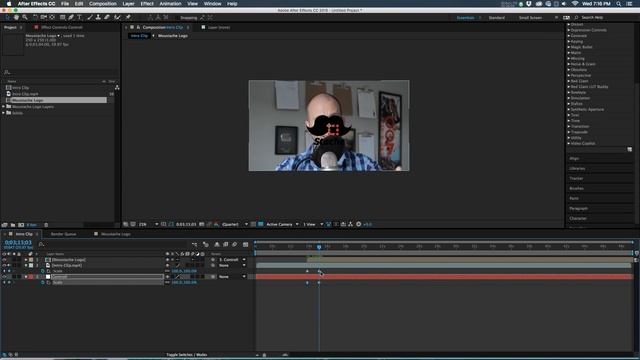Screen dimensions: 640x360
Task: Open the Character panel
Action: [x=578, y=218]
